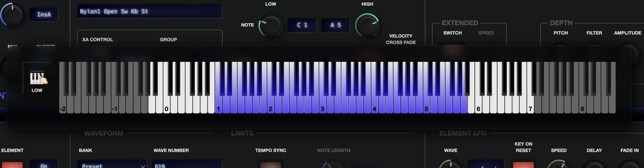Click the C 1 low note value field

point(302,25)
